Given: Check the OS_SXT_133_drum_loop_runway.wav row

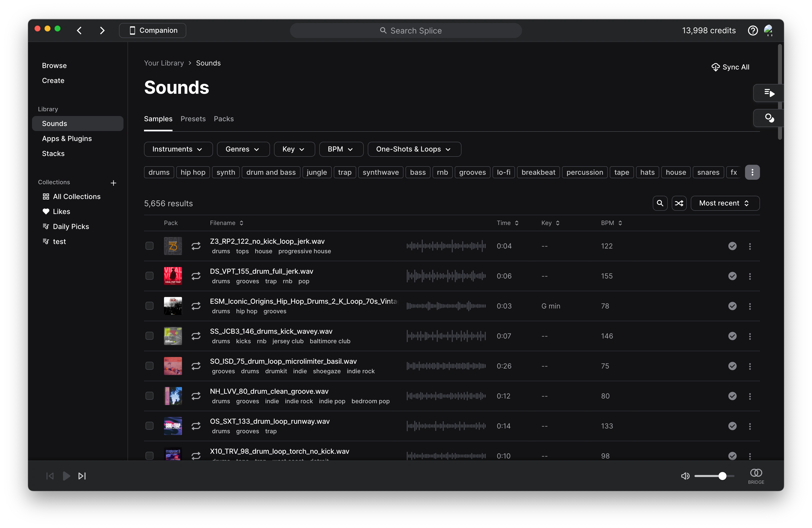Looking at the screenshot, I should click(149, 426).
